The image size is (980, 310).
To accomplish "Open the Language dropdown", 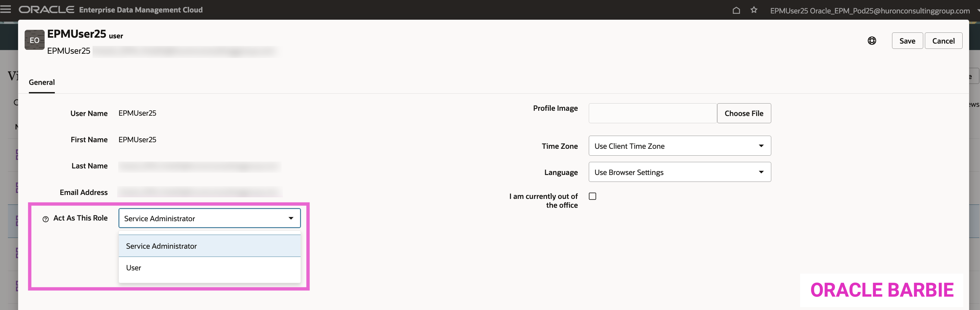I will [679, 172].
